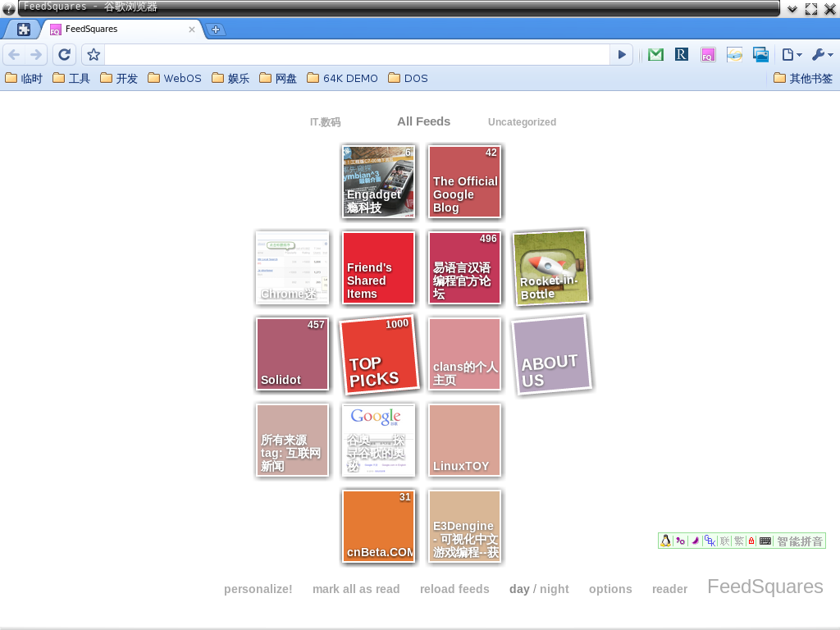Image resolution: width=840 pixels, height=630 pixels.
Task: Toggle 繁 traditional Chinese in IME bar
Action: click(739, 541)
